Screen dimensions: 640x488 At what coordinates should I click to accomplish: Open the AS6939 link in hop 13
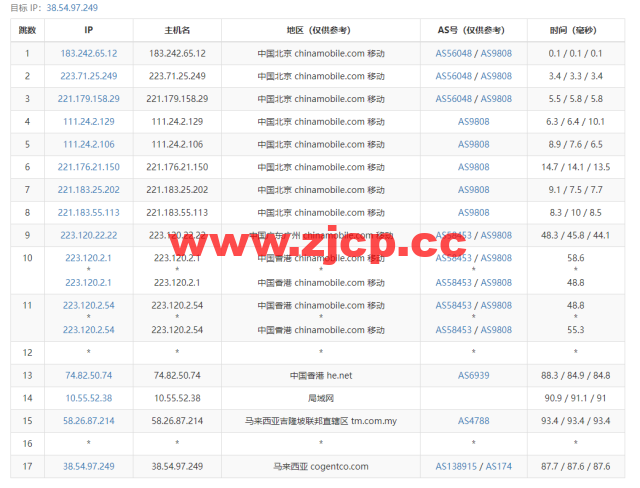tap(473, 375)
